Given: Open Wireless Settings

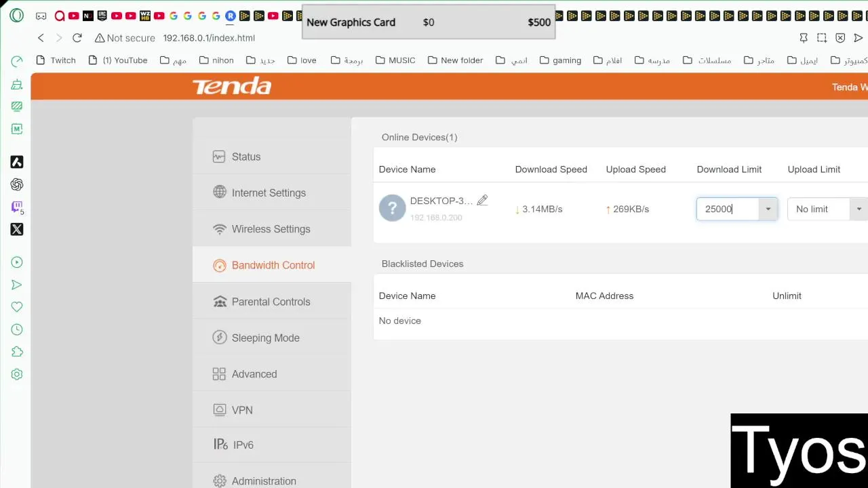Looking at the screenshot, I should pyautogui.click(x=272, y=229).
